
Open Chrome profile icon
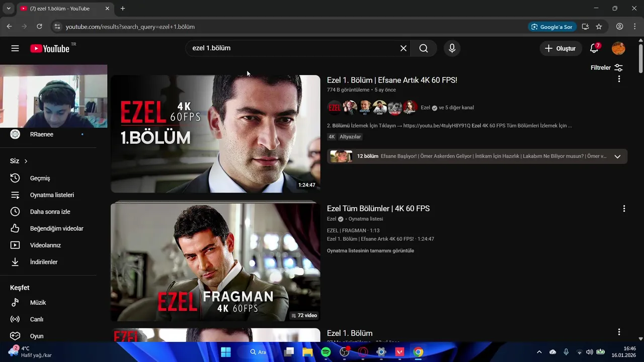[x=620, y=27]
